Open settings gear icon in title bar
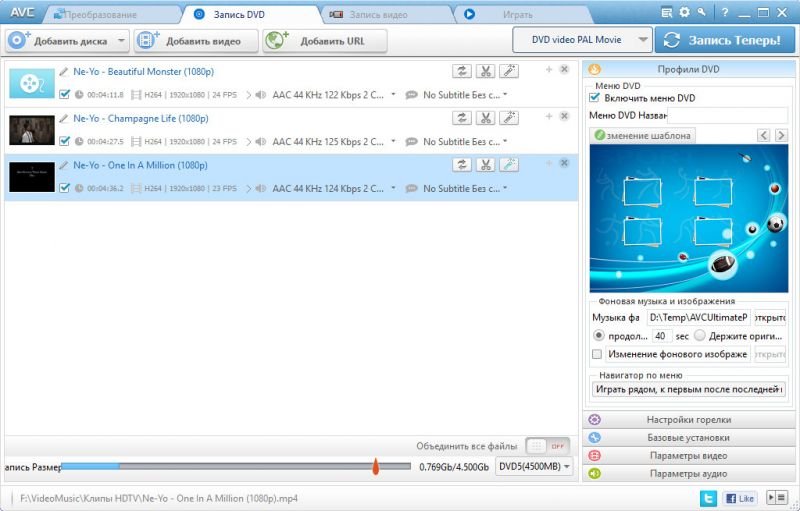 point(684,12)
